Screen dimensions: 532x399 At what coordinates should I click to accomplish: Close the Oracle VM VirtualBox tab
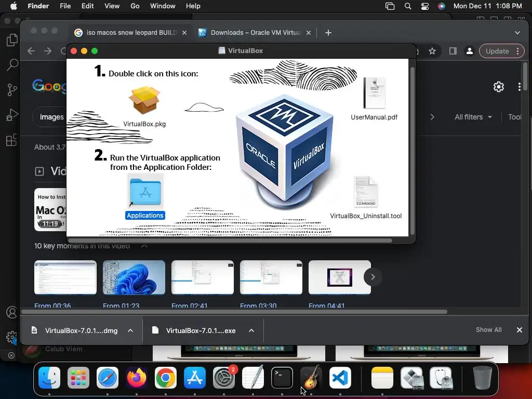tap(309, 33)
